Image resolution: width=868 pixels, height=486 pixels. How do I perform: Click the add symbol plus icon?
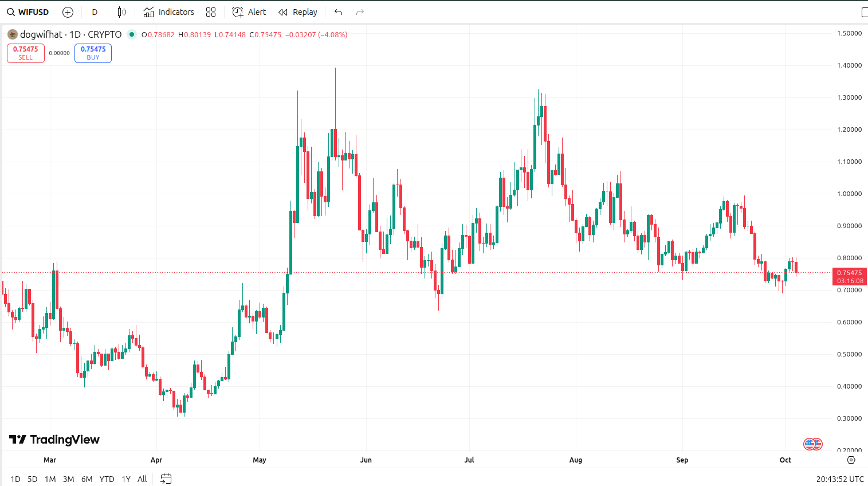click(68, 12)
